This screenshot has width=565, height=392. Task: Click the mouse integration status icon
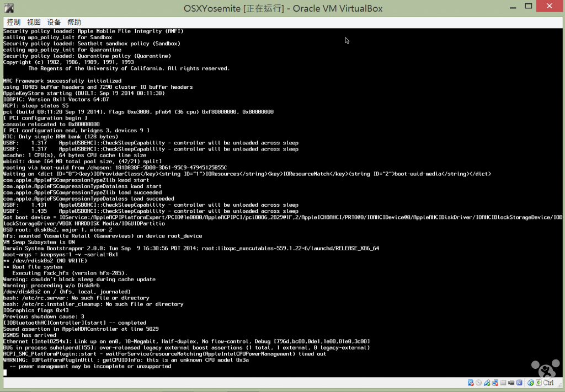(x=530, y=383)
